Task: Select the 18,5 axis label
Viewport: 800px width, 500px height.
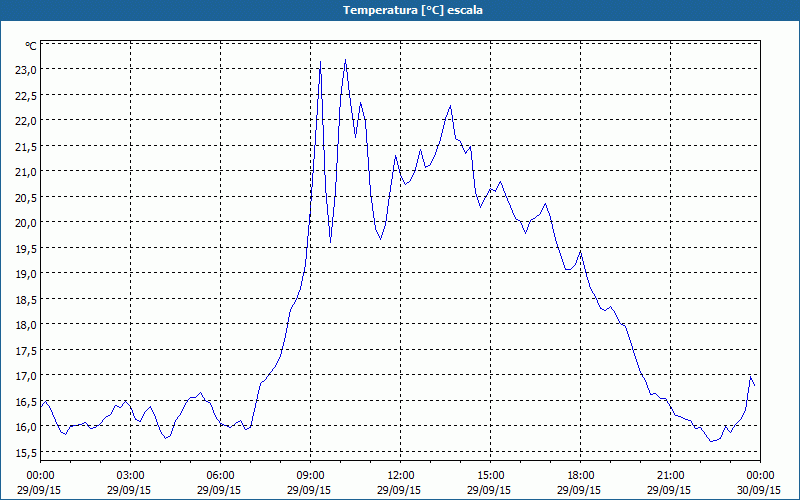Action: click(x=26, y=299)
